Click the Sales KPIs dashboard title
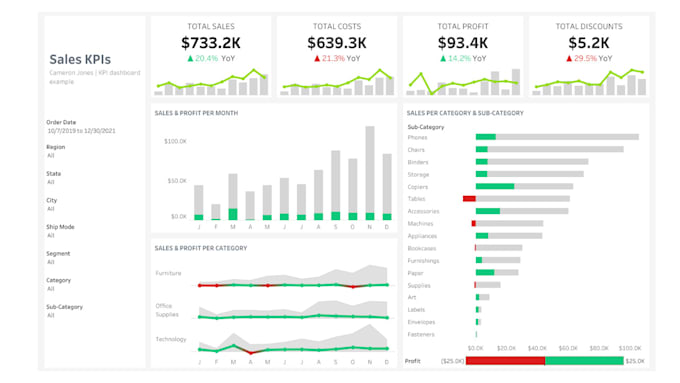Viewport: 680px width, 383px height. (x=80, y=59)
